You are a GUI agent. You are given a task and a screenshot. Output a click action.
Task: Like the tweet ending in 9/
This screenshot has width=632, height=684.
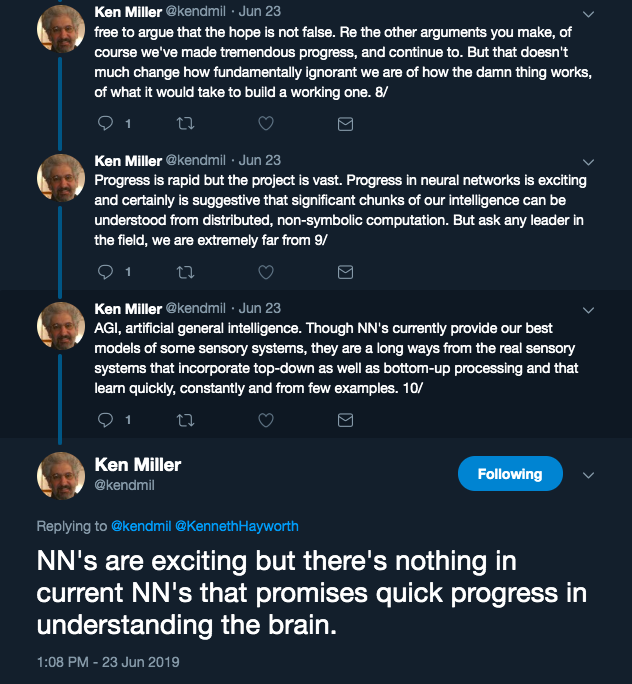pos(266,272)
